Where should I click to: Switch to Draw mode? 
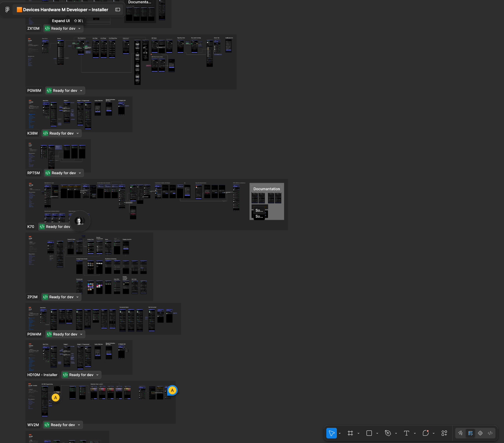pos(460,433)
